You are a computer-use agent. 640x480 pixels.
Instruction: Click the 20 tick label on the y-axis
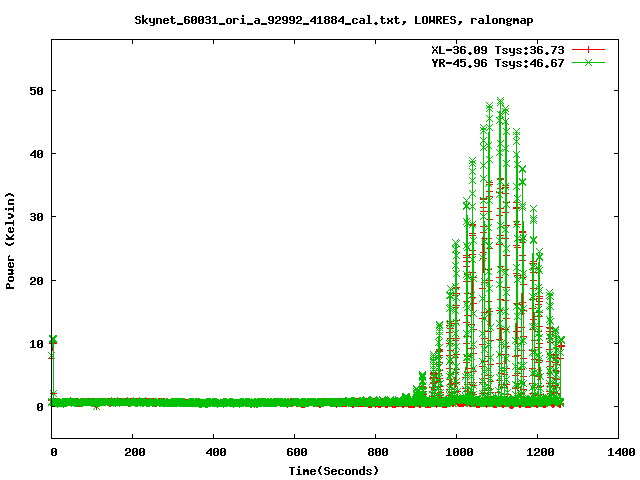click(35, 280)
